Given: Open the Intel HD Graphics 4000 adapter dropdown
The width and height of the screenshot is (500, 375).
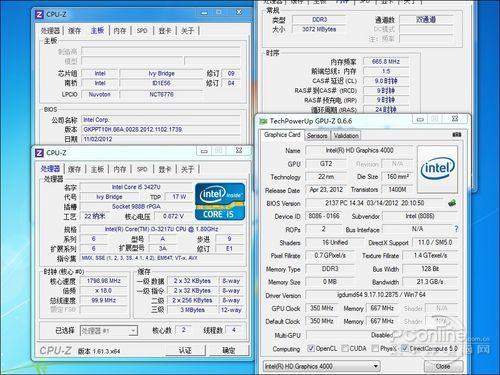Looking at the screenshot, I should tap(322, 366).
